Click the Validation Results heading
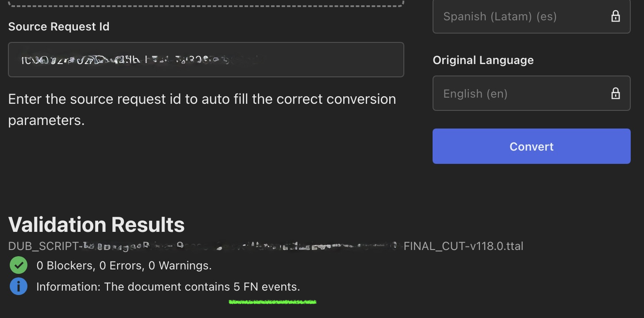The width and height of the screenshot is (644, 318). (96, 225)
